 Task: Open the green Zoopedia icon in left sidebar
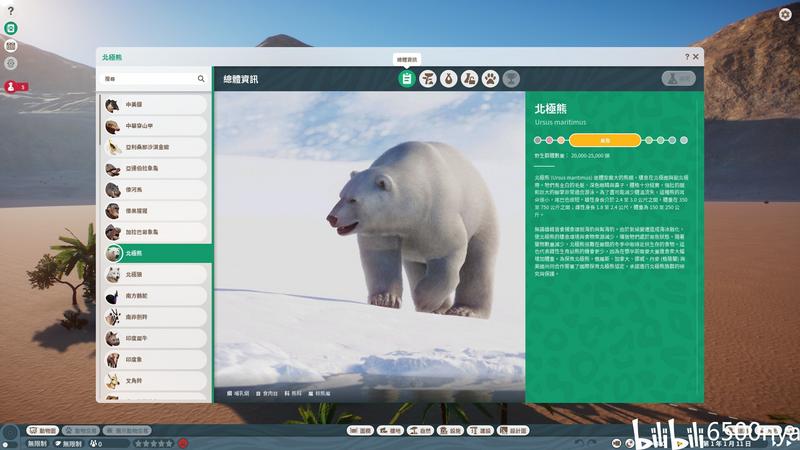11,28
